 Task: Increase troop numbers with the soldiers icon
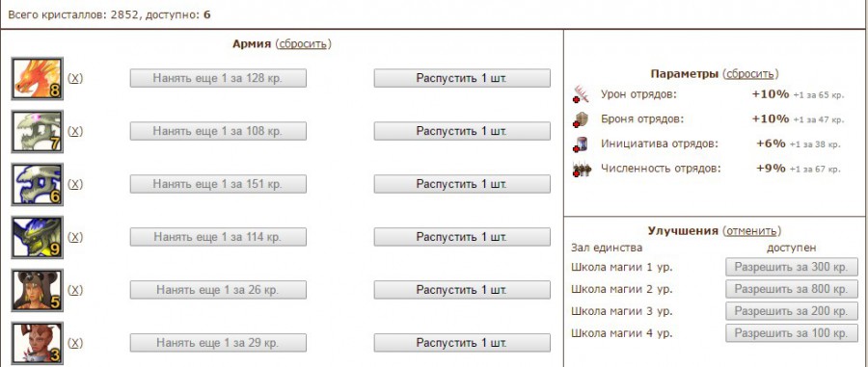pyautogui.click(x=582, y=169)
